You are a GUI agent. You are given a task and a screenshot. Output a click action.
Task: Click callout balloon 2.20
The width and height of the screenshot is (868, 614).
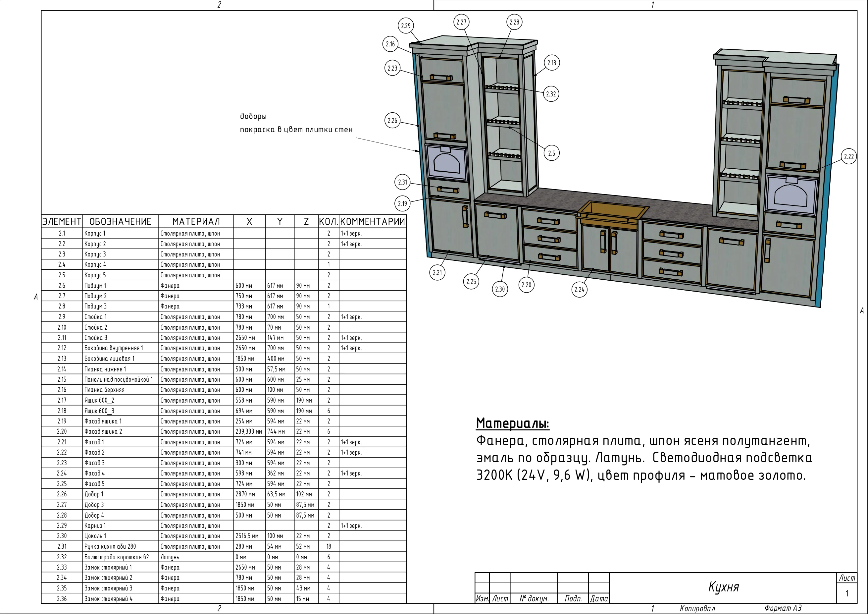pos(526,285)
